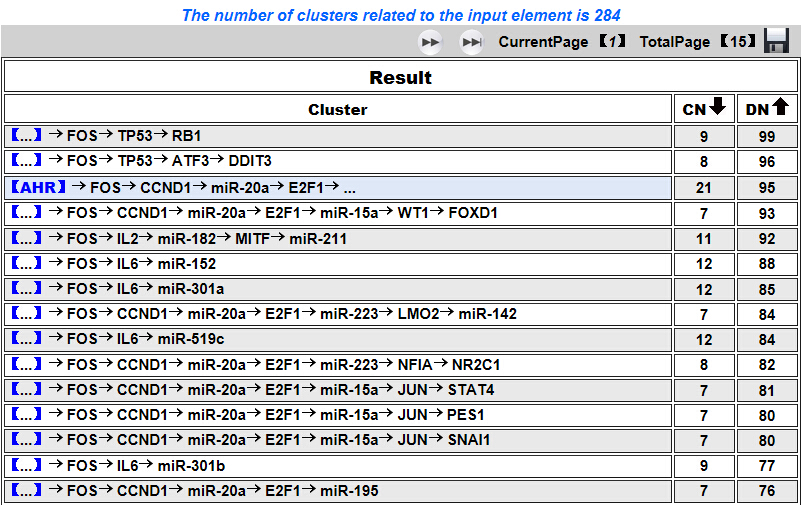Collapse the AHR cluster prefix

tap(38, 187)
